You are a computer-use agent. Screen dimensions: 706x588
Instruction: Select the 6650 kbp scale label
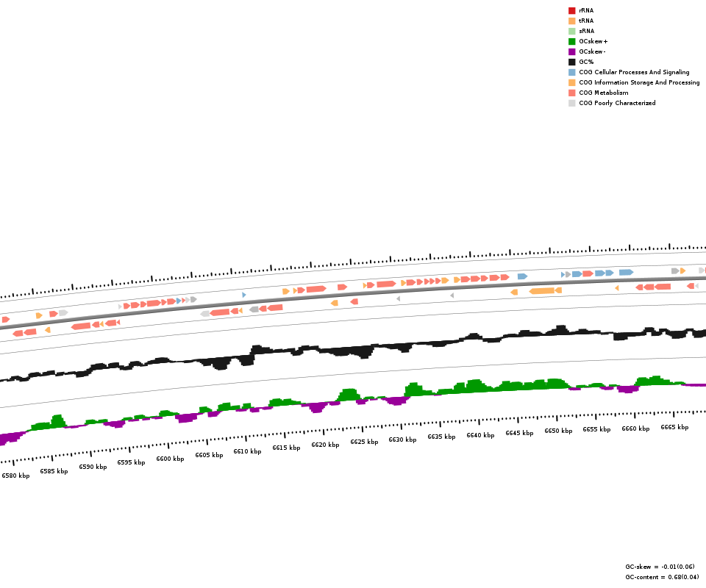click(x=558, y=431)
